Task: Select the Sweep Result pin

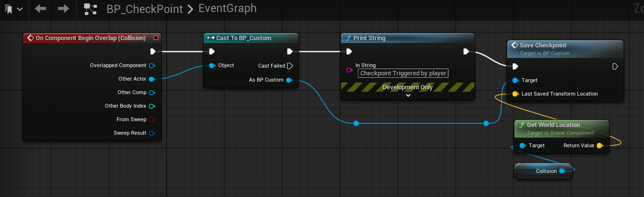Action: [x=151, y=133]
